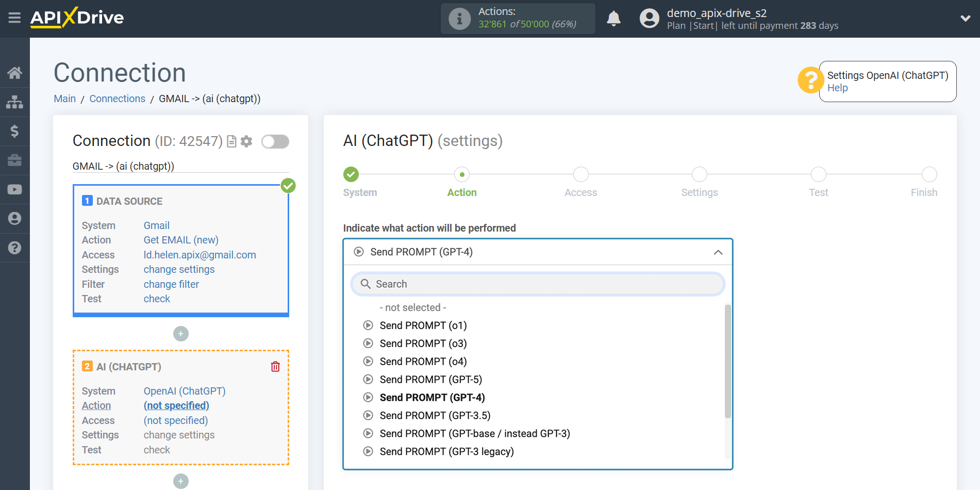Click the YouTube icon in the sidebar
Viewport: 980px width, 490px height.
[x=15, y=189]
